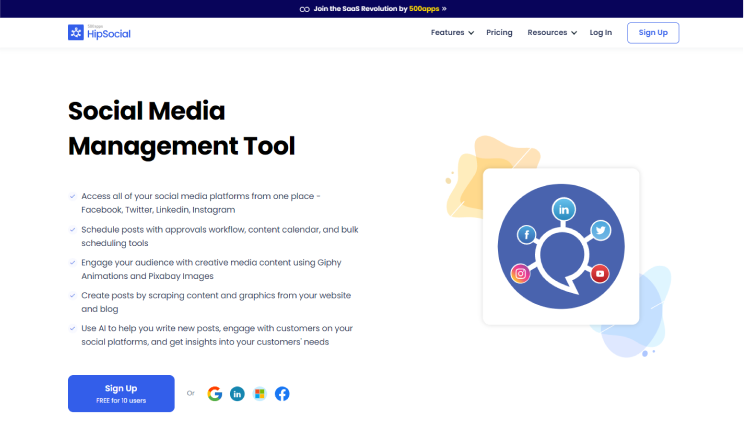Sign up with Google icon
Viewport: 744px width, 423px height.
point(214,394)
